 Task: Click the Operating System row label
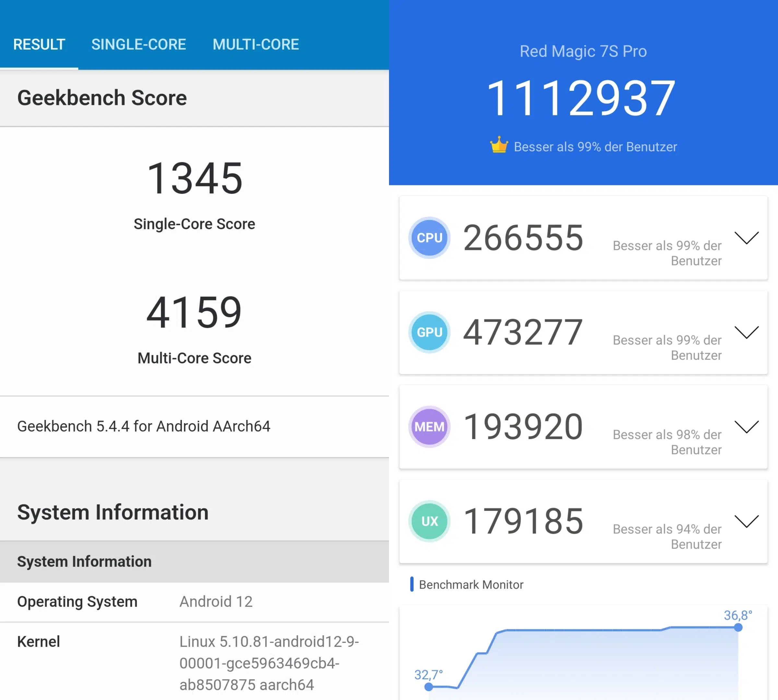pos(77,601)
